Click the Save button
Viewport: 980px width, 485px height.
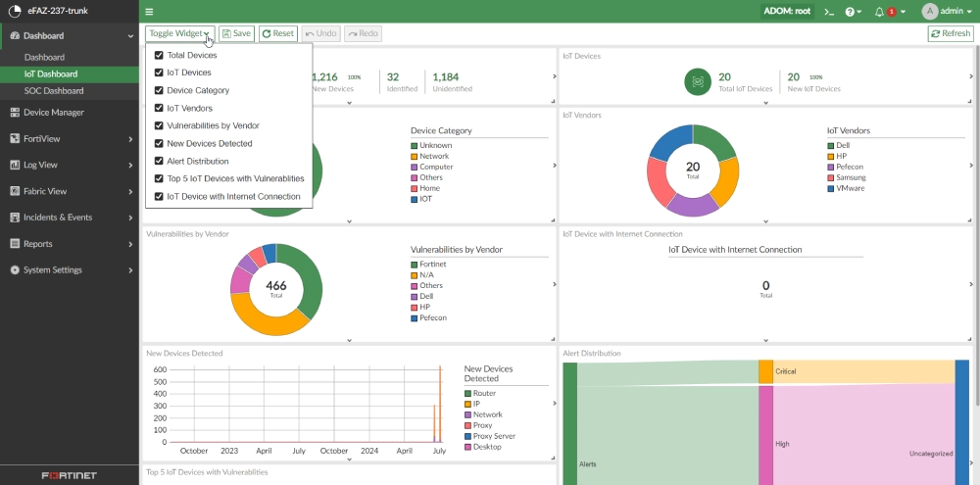236,33
